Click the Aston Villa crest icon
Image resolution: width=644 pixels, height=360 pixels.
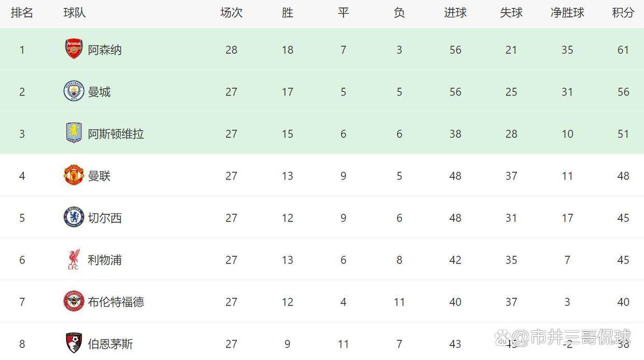[x=74, y=133]
